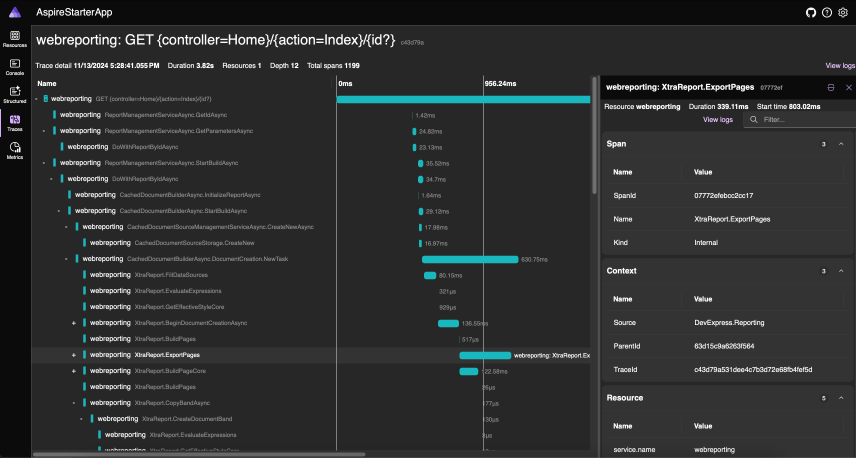Open the Console logs page
The image size is (856, 458).
[x=14, y=66]
